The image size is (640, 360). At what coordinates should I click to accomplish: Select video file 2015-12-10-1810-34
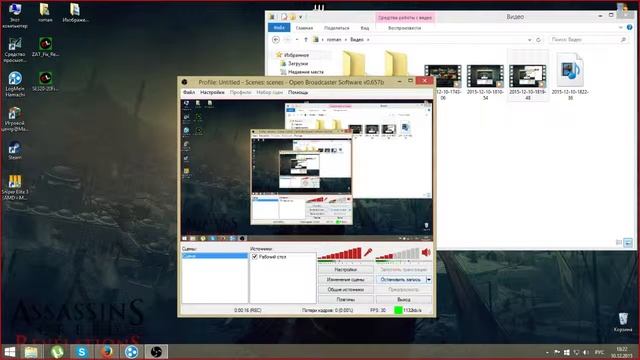click(485, 82)
